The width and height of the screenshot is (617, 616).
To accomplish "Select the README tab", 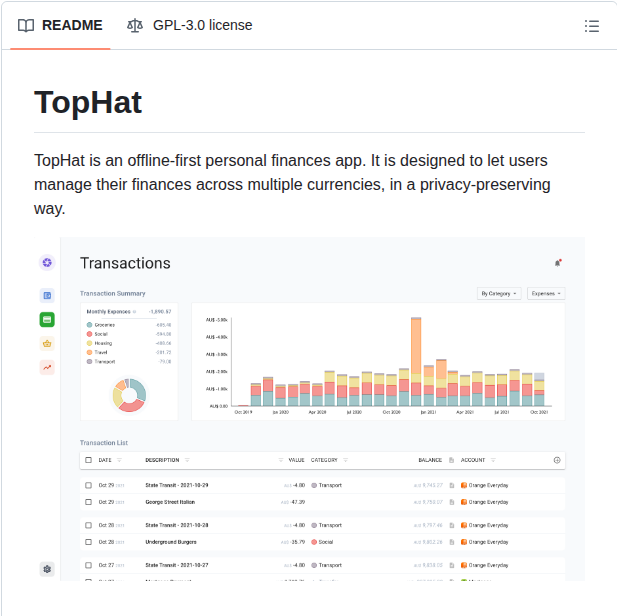I will pyautogui.click(x=61, y=25).
